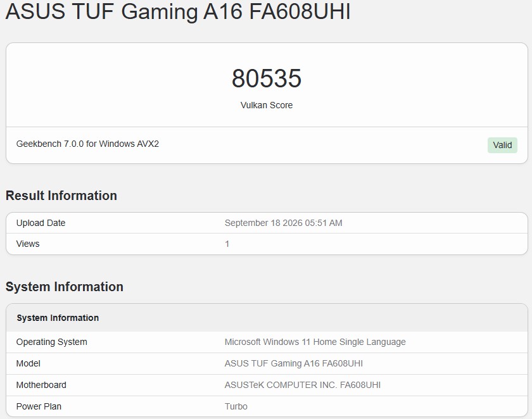Select 'Microsoft Windows 11 Home Single Language' value
The width and height of the screenshot is (532, 419).
click(315, 342)
